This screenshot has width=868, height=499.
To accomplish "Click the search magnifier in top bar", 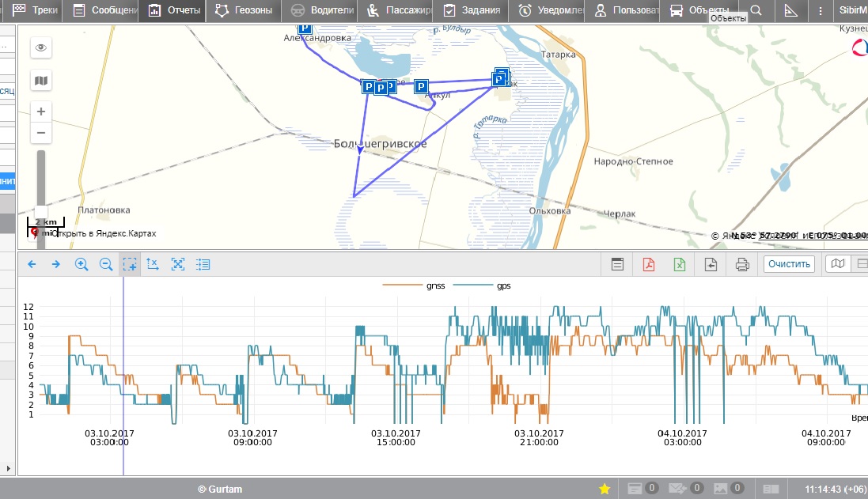I will click(756, 10).
